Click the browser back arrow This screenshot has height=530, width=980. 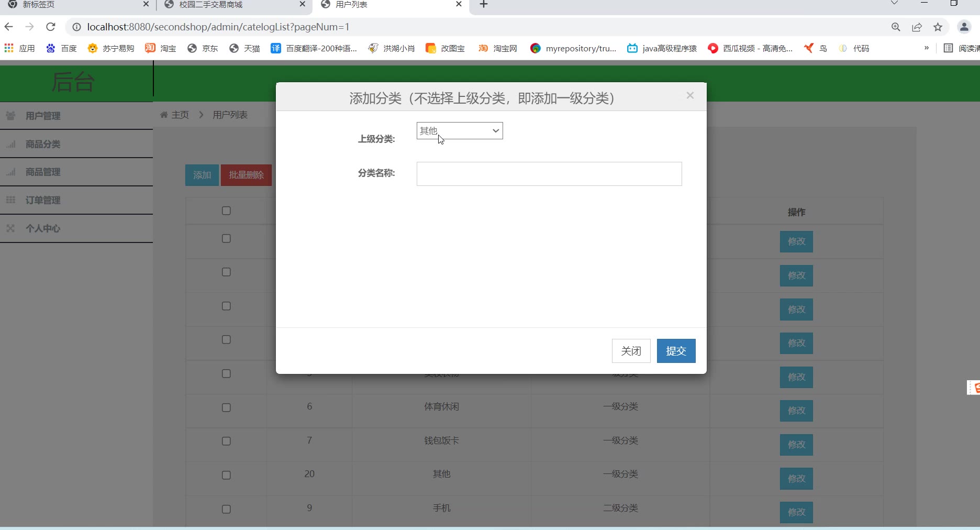click(9, 27)
